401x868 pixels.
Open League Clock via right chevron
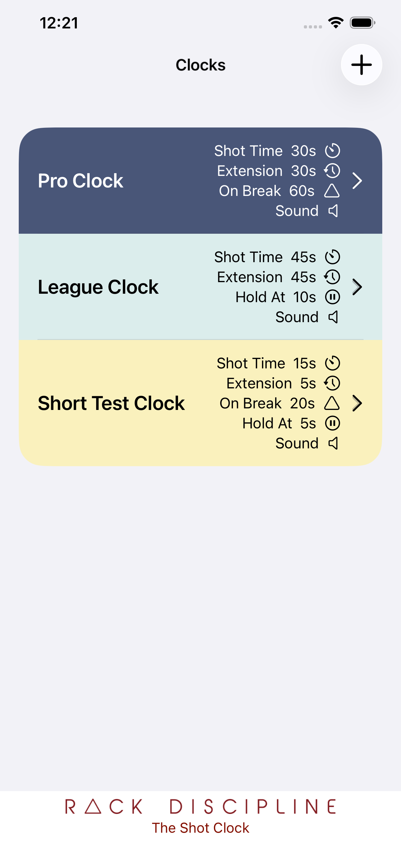coord(357,287)
